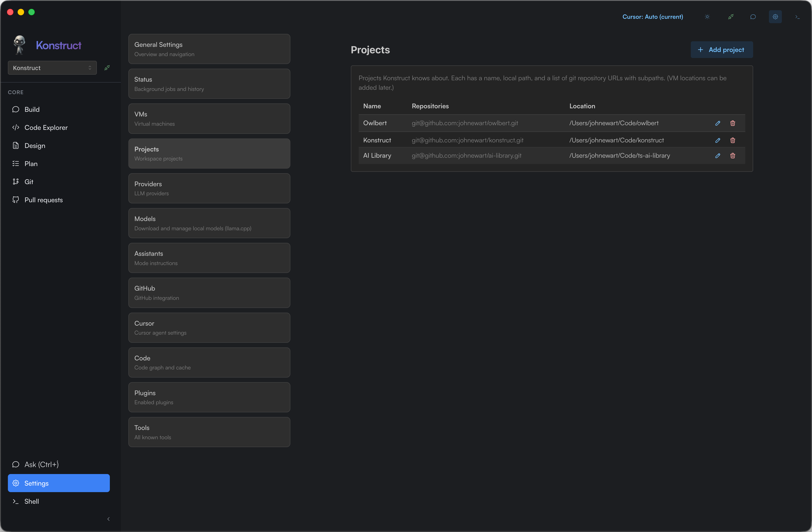Viewport: 812px width, 532px height.
Task: Click plug icon beside workspace selector
Action: pyautogui.click(x=107, y=68)
